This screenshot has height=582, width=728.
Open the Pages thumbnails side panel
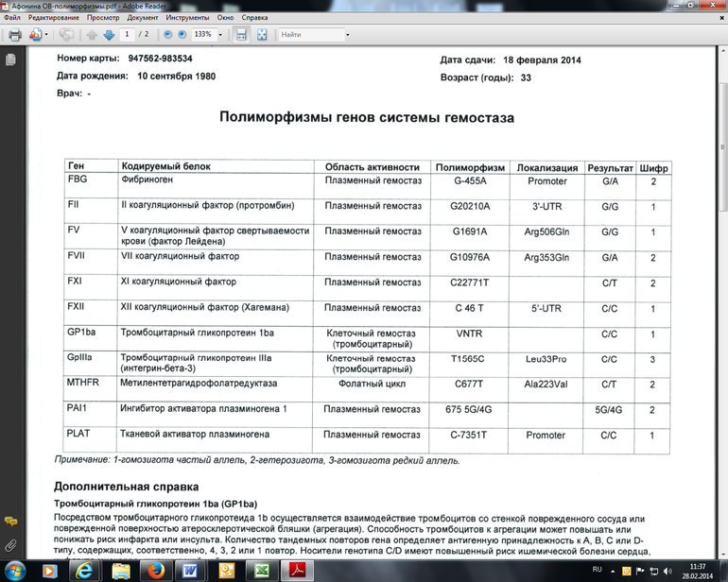point(10,60)
